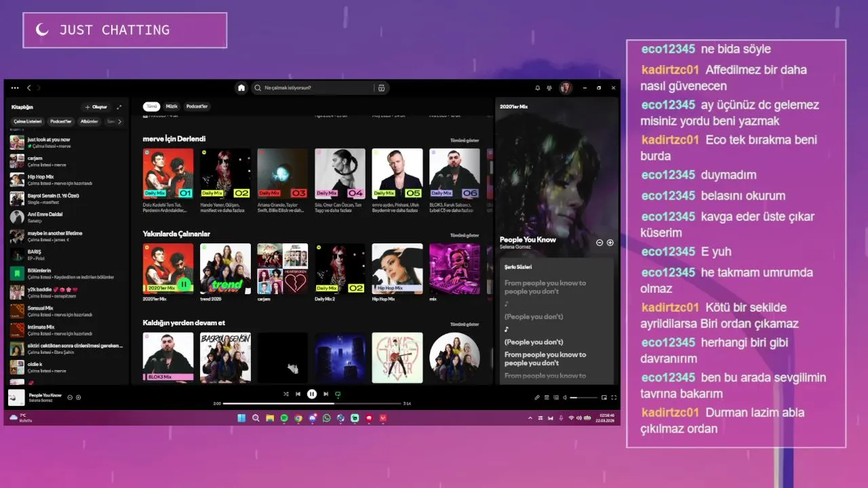Select the Müzik tab

172,106
